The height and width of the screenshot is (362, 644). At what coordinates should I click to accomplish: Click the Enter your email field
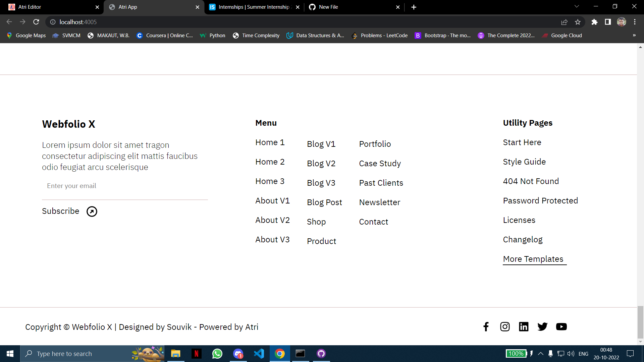[x=71, y=186]
